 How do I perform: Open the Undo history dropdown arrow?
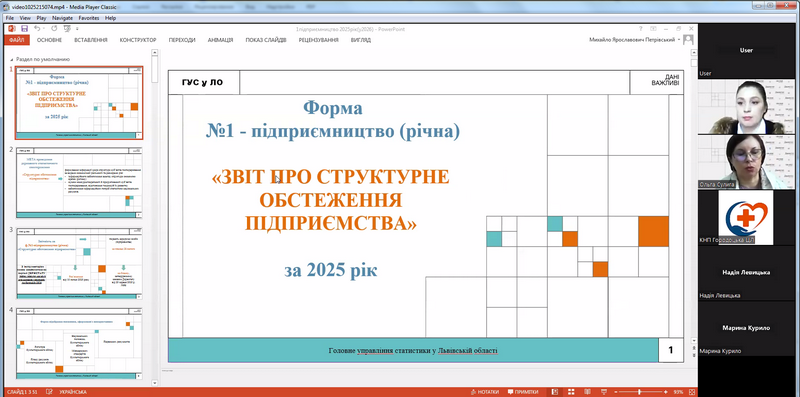(x=43, y=29)
